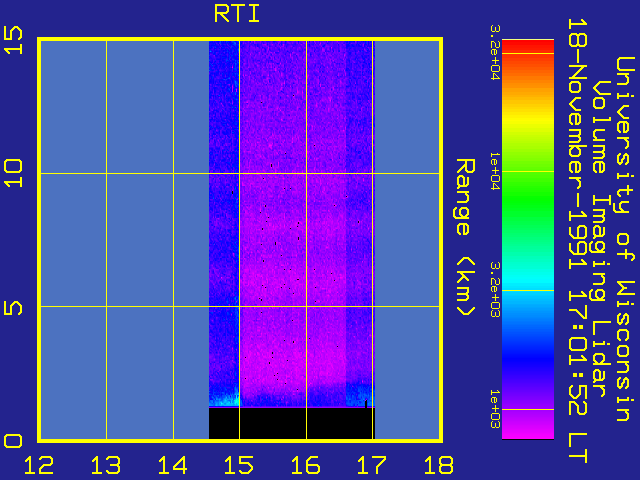
Task: Click 'Volume Imaging Lidar' text
Action: coord(599,239)
